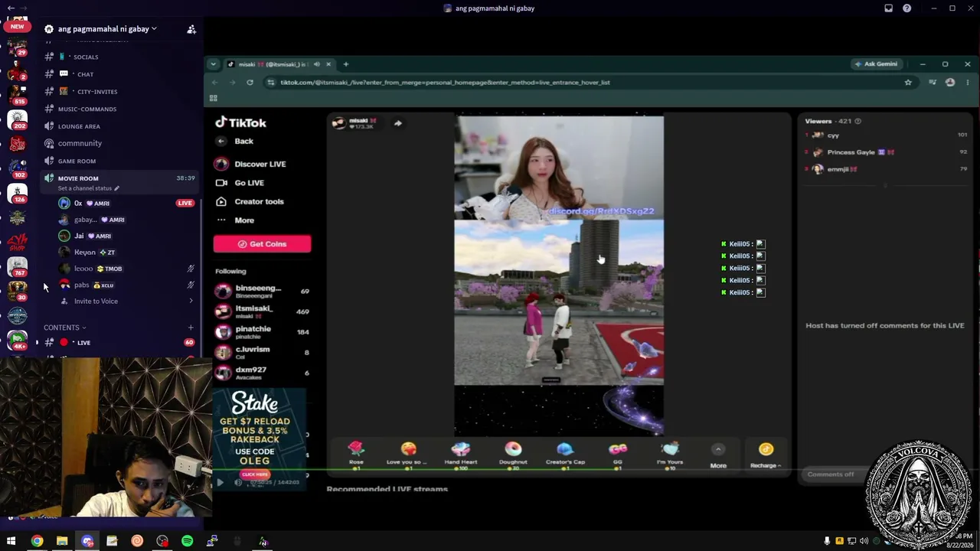Expand More gifts arrow

[x=718, y=449]
